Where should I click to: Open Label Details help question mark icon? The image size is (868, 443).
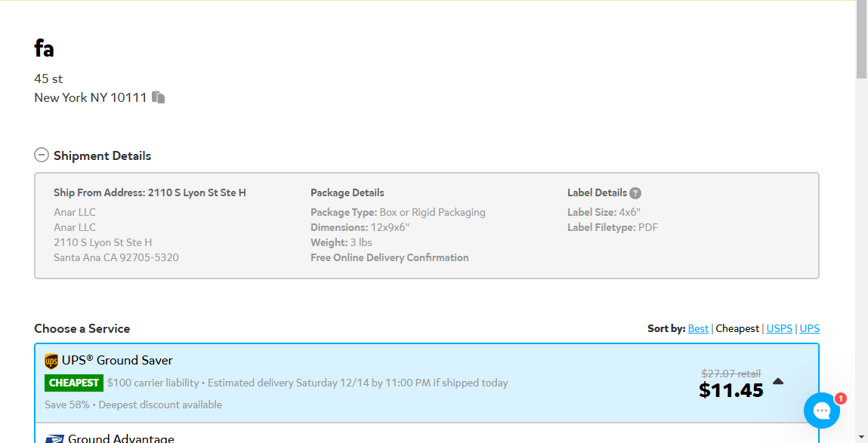(635, 193)
